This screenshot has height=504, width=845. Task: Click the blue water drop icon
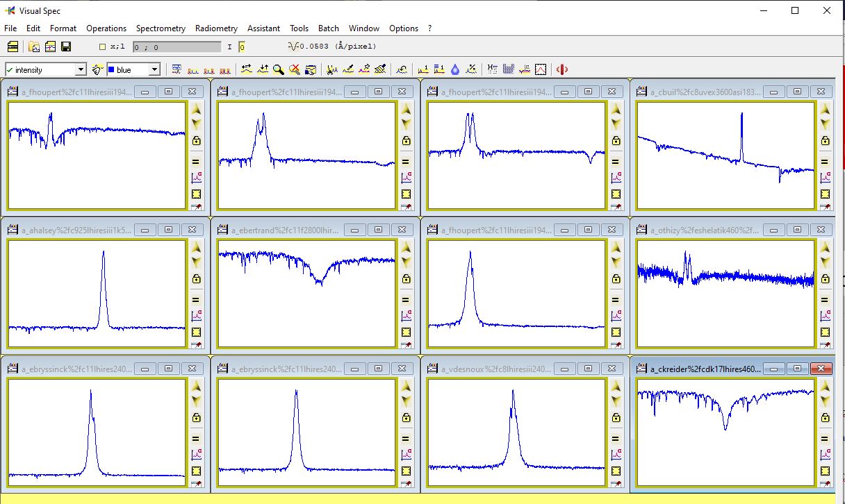click(x=455, y=69)
